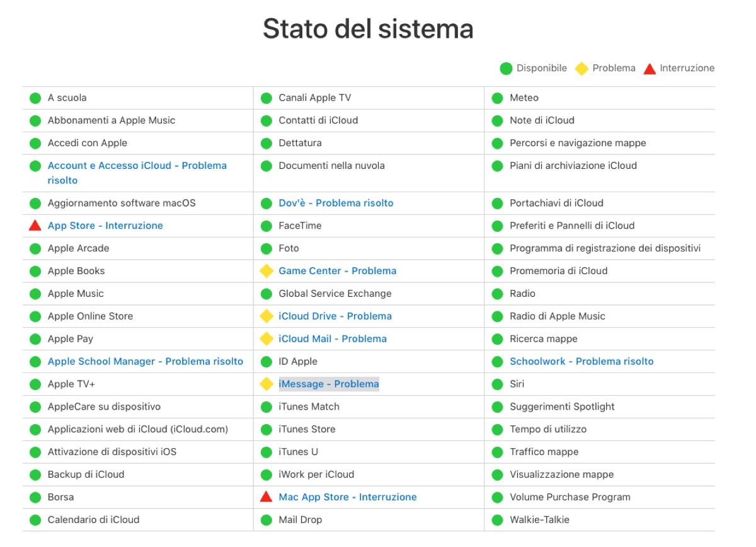Select the Account e Accesso iCloud link
756x547 pixels.
point(136,165)
